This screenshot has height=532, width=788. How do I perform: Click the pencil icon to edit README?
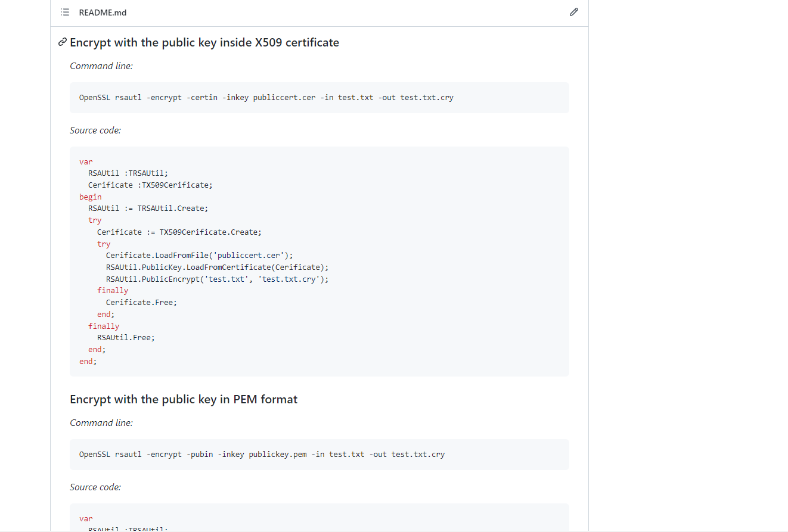573,13
